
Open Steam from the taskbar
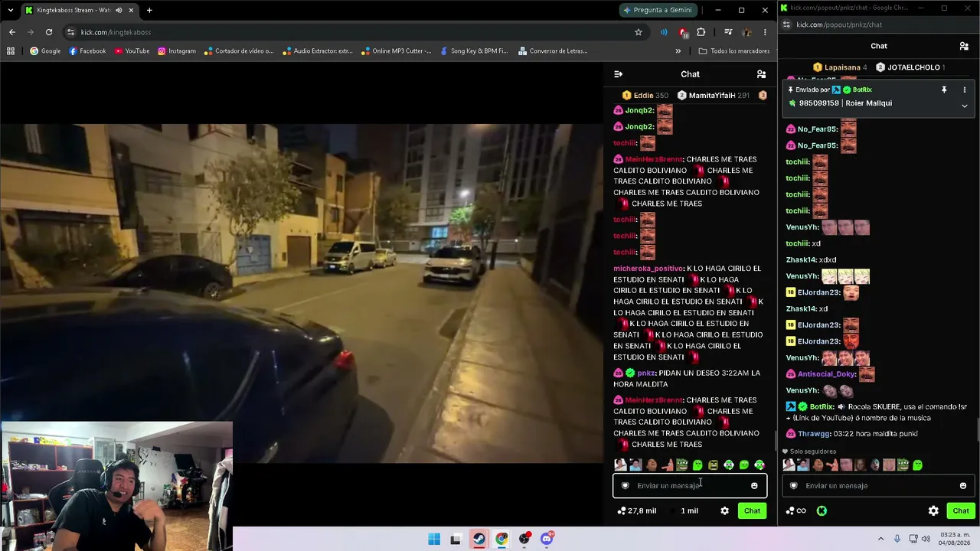[x=479, y=539]
